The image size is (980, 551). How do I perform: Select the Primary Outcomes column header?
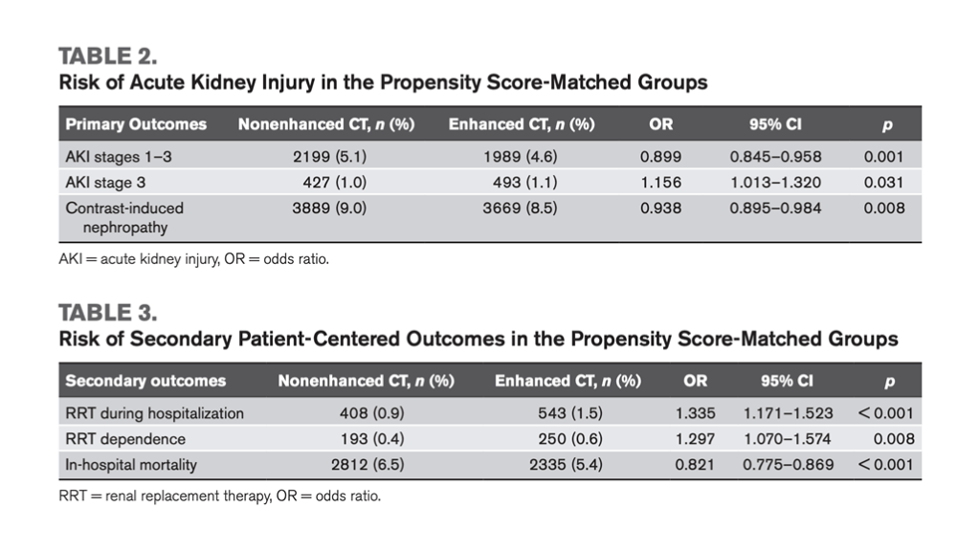click(135, 124)
